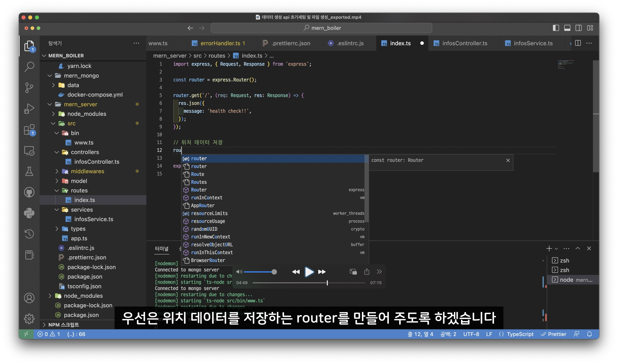Adjust the video volume slider

tap(260, 272)
